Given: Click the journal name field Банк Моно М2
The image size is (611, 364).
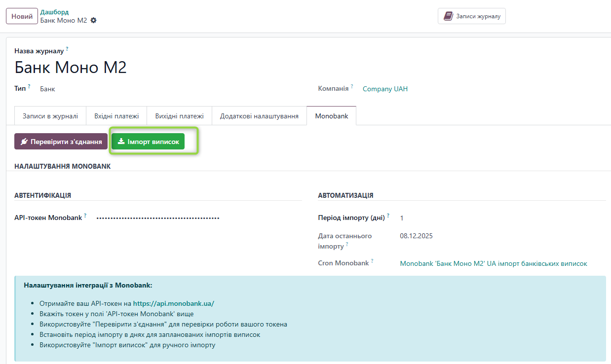Looking at the screenshot, I should (x=71, y=67).
